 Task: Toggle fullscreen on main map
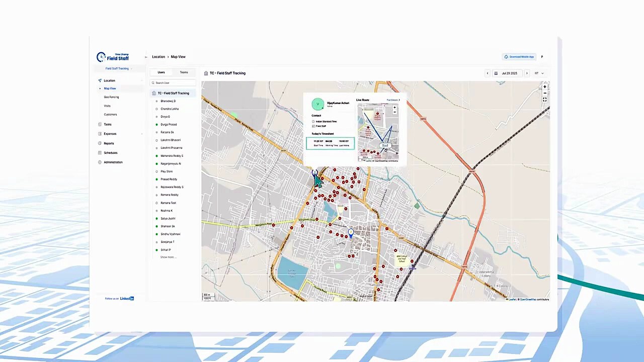[x=545, y=100]
